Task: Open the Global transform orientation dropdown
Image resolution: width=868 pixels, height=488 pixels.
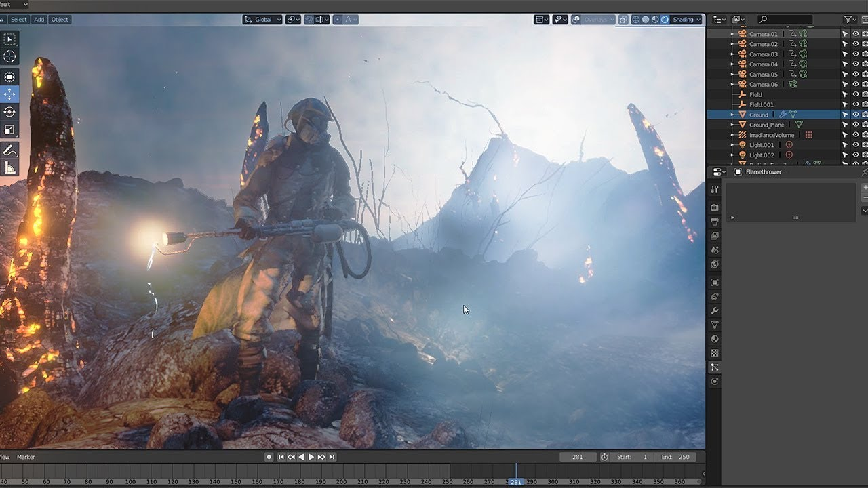Action: [262, 20]
